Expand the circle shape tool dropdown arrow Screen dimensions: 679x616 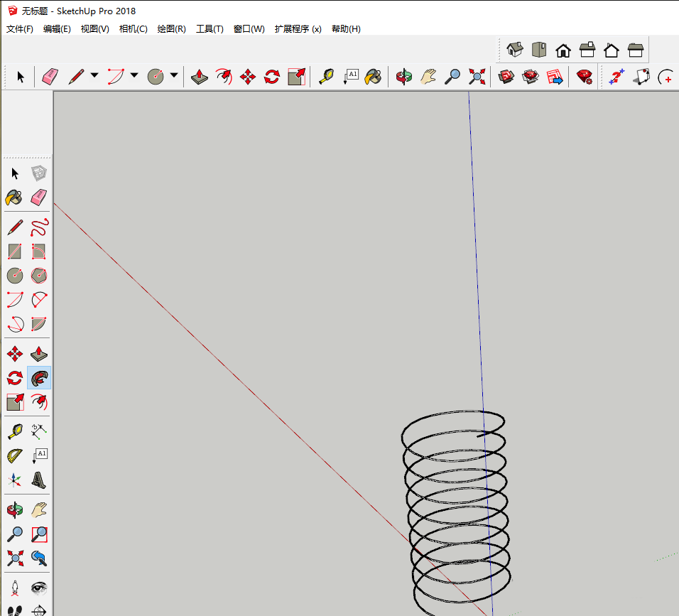[173, 76]
